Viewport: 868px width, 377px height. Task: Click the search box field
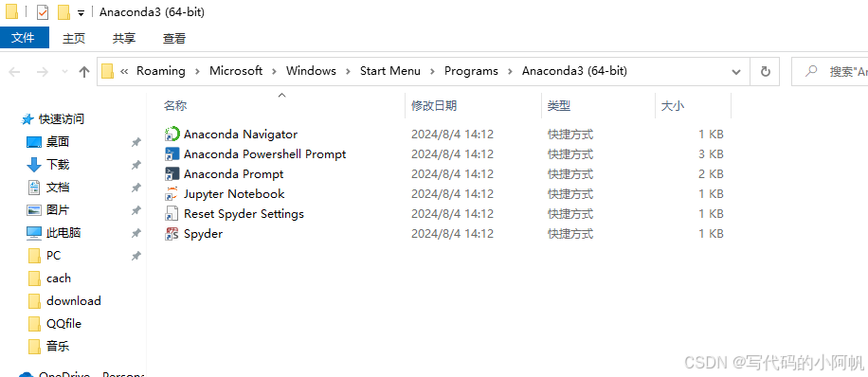point(829,71)
